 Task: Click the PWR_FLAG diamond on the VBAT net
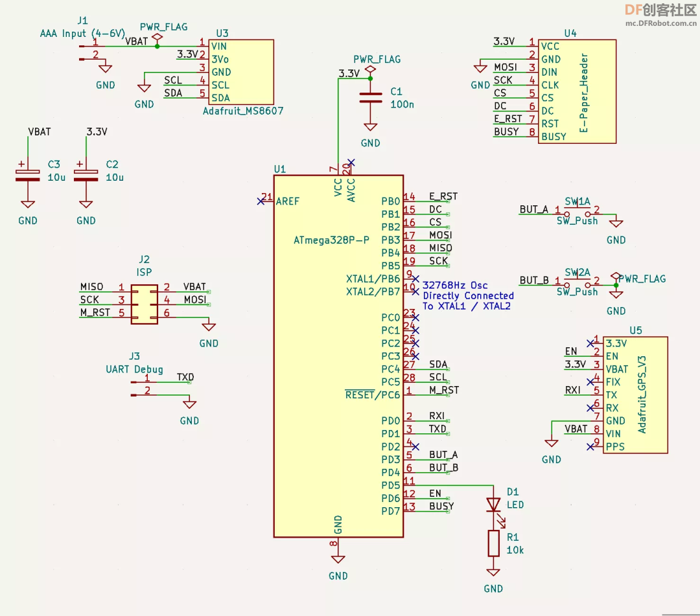coord(157,38)
